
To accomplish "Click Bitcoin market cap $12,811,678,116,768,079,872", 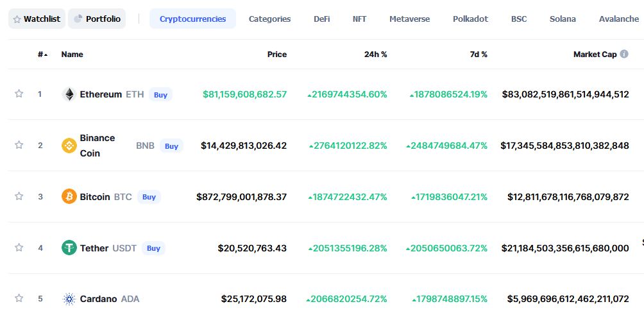I will [x=568, y=197].
